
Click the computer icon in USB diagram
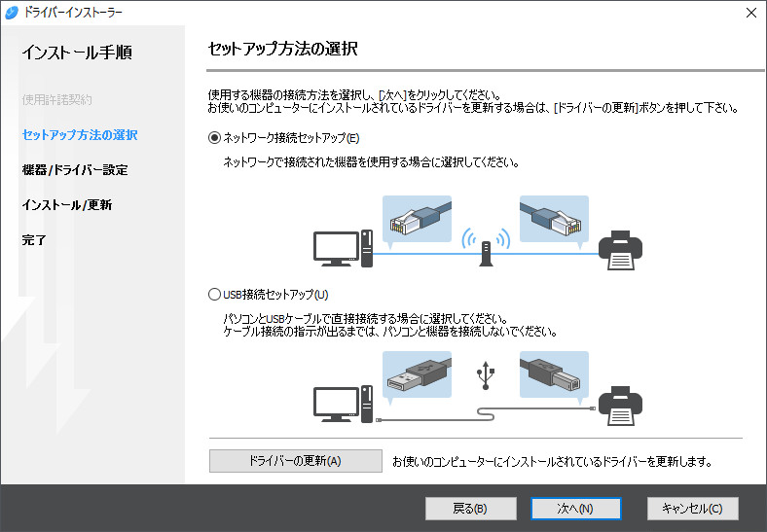coord(343,403)
